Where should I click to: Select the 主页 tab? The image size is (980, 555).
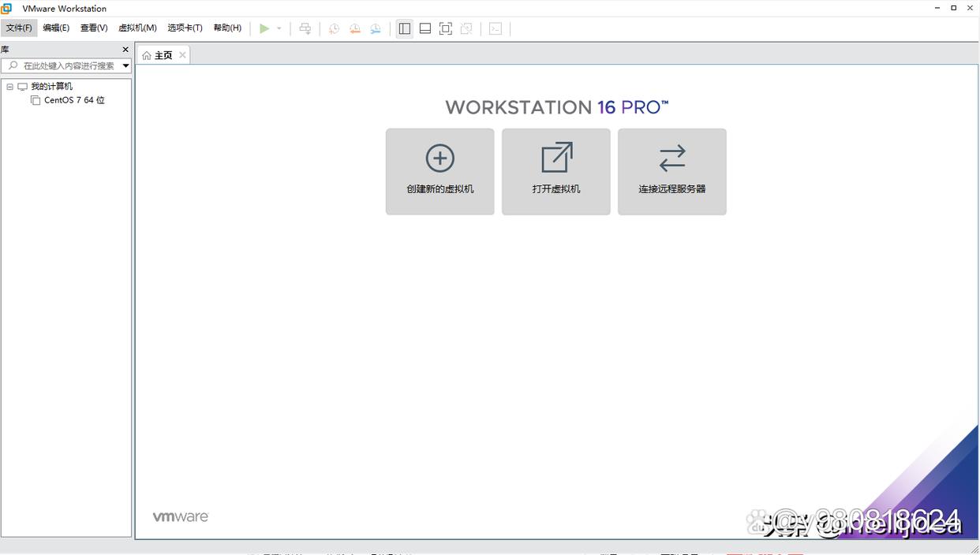(163, 55)
